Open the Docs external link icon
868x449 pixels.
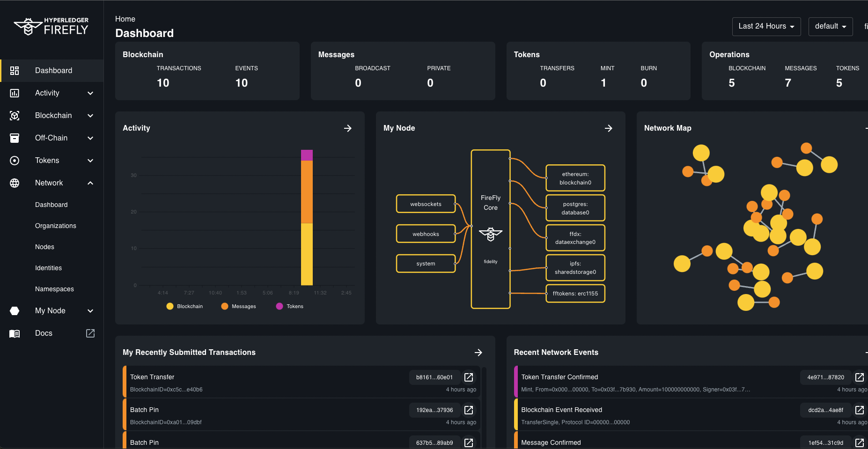point(90,333)
